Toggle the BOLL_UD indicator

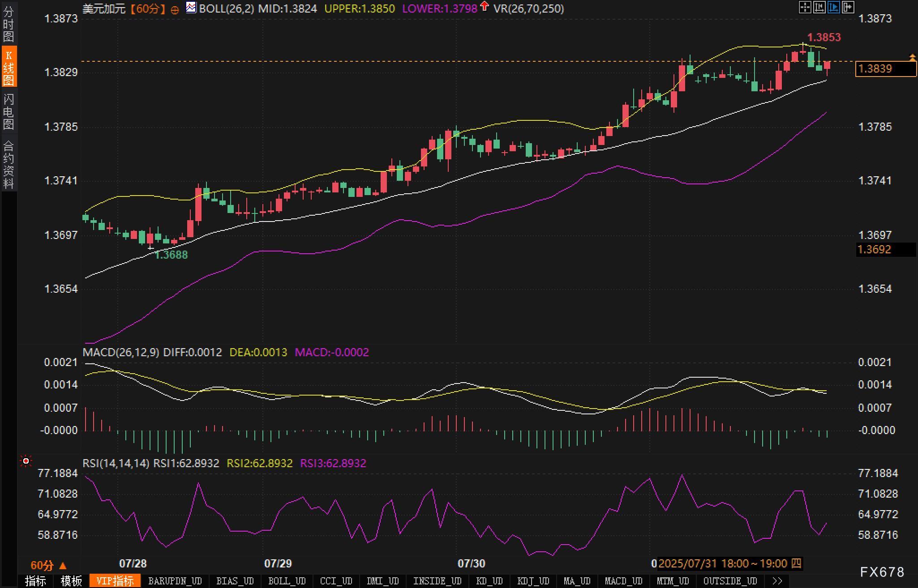(x=287, y=581)
